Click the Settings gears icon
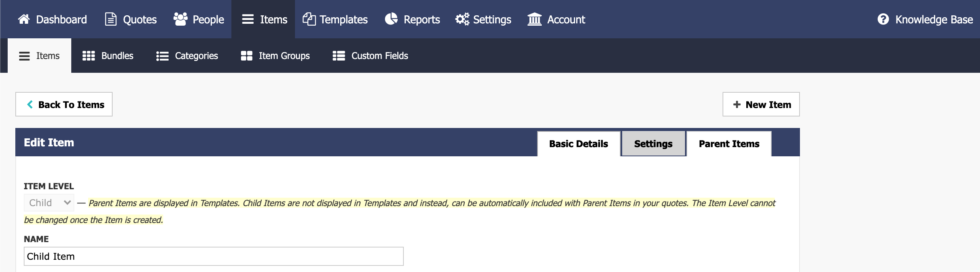This screenshot has width=980, height=272. point(462,19)
